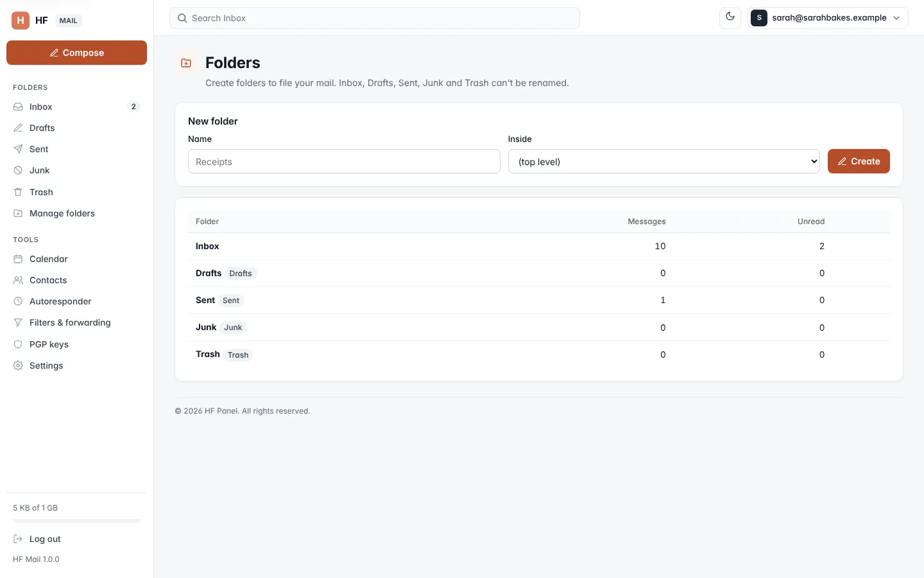Click the folder-plus icon beside Folders heading
Screen dimensions: 924x578
(x=186, y=63)
